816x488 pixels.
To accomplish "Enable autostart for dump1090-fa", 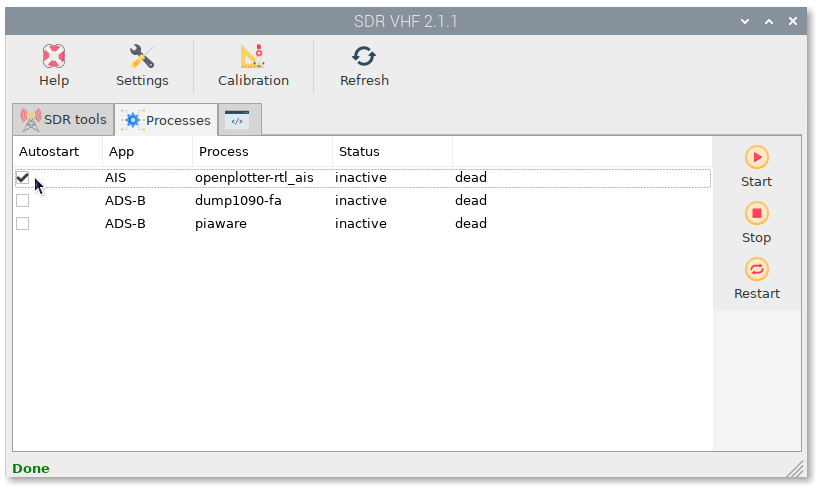I will coord(22,200).
